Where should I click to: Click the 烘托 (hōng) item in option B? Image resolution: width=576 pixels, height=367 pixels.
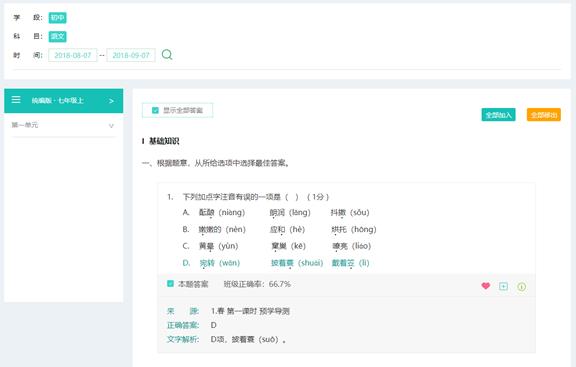click(354, 229)
